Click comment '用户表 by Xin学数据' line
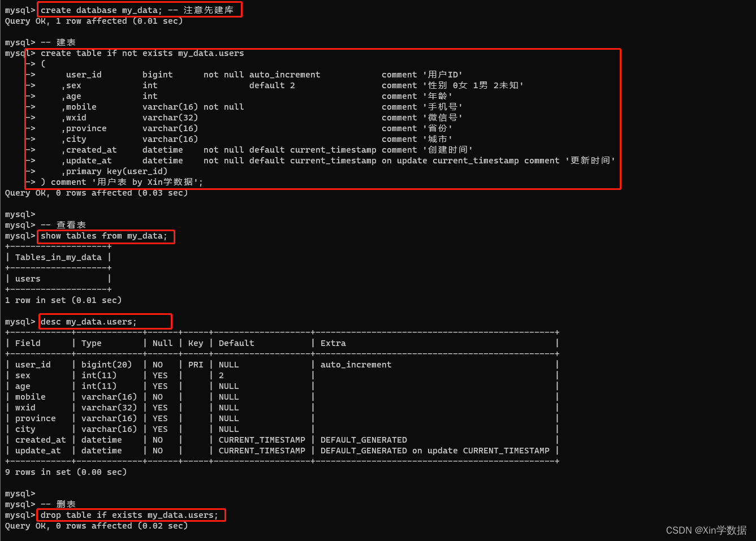 coord(122,182)
